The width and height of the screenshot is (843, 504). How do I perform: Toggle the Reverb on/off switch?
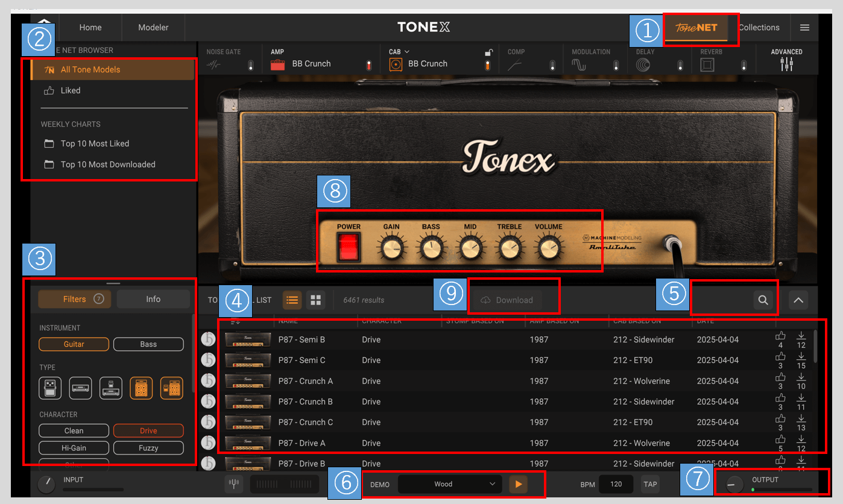[x=744, y=65]
